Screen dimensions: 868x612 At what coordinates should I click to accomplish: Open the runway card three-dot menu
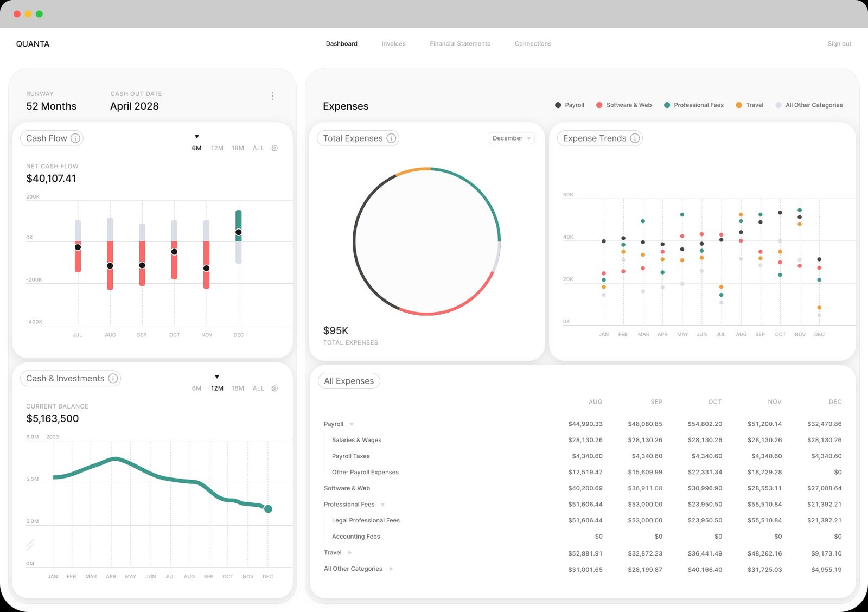pyautogui.click(x=272, y=96)
